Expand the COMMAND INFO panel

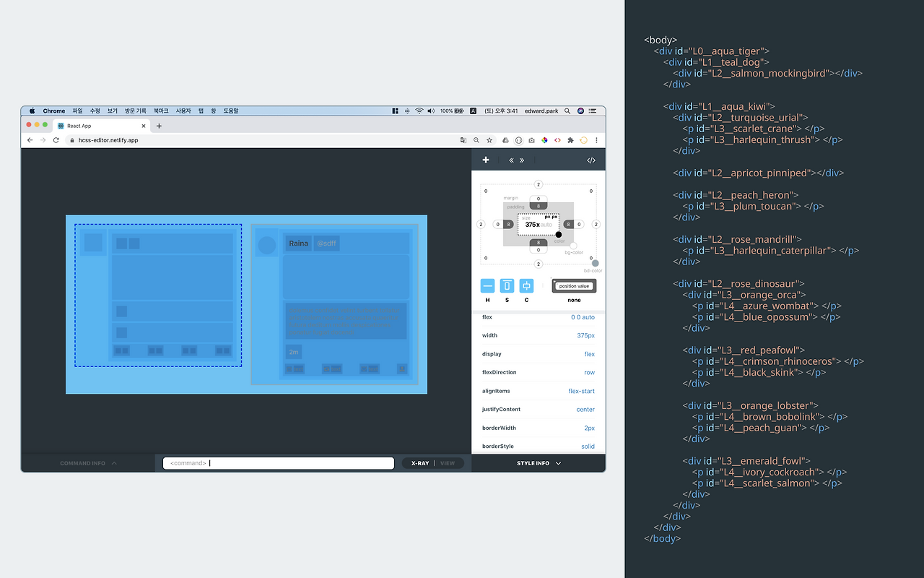tap(88, 463)
